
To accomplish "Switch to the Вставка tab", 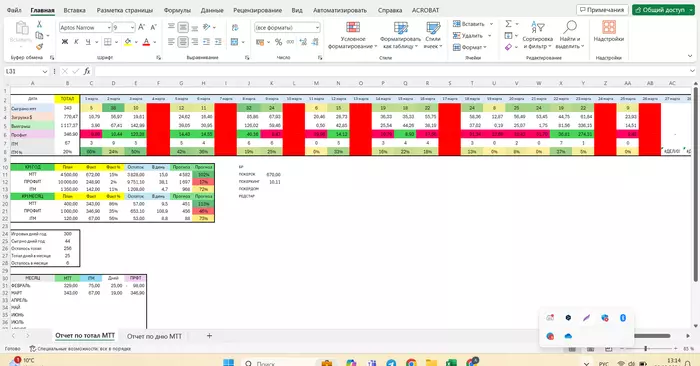I will click(x=74, y=10).
